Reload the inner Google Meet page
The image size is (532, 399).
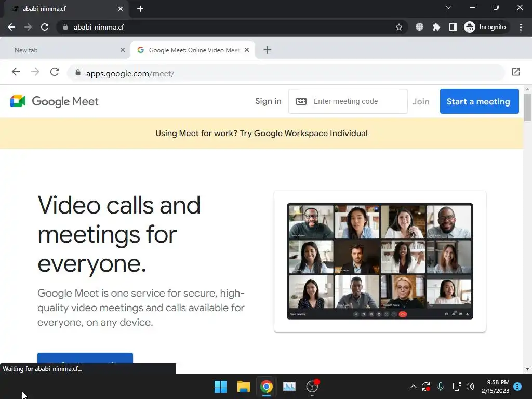tap(55, 72)
